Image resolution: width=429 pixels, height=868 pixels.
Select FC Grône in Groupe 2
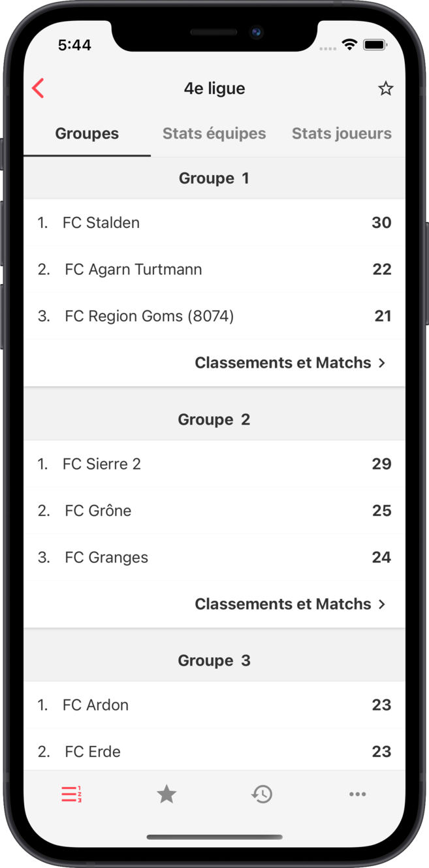[x=214, y=511]
